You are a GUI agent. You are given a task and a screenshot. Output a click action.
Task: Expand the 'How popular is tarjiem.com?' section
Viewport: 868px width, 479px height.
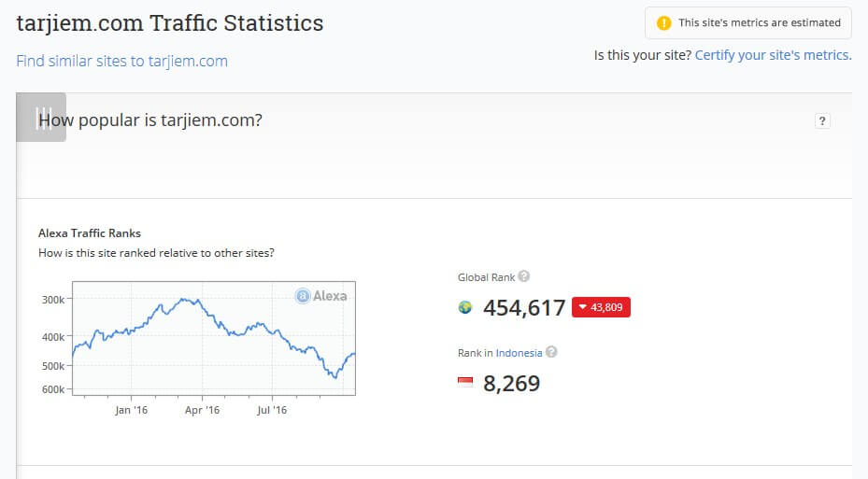tap(149, 120)
